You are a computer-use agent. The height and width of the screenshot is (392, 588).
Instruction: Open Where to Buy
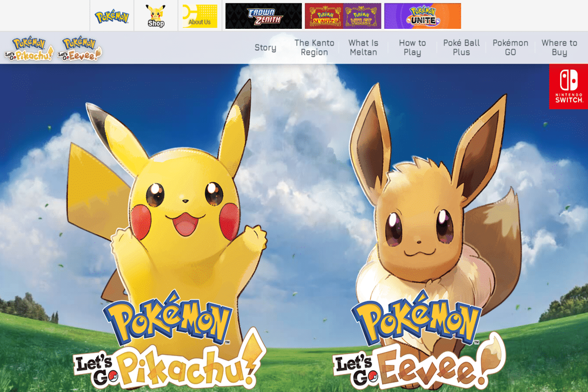click(559, 48)
